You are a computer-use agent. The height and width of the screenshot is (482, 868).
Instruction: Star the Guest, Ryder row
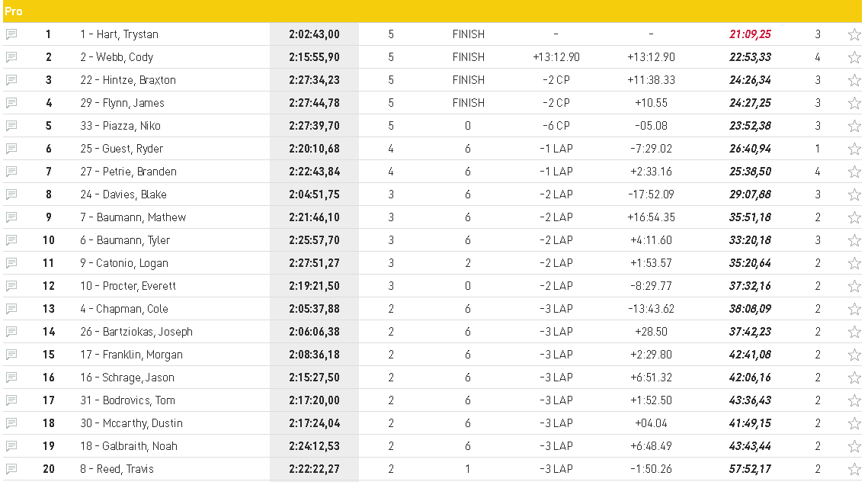pyautogui.click(x=854, y=149)
